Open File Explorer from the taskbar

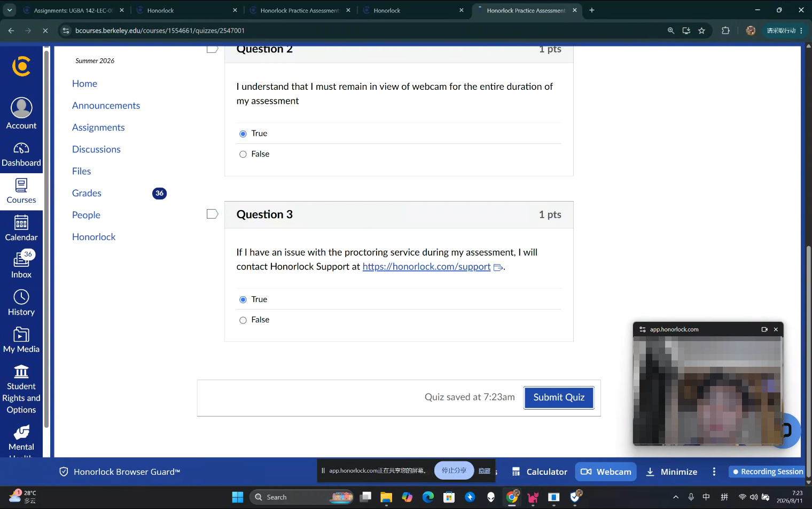click(386, 497)
